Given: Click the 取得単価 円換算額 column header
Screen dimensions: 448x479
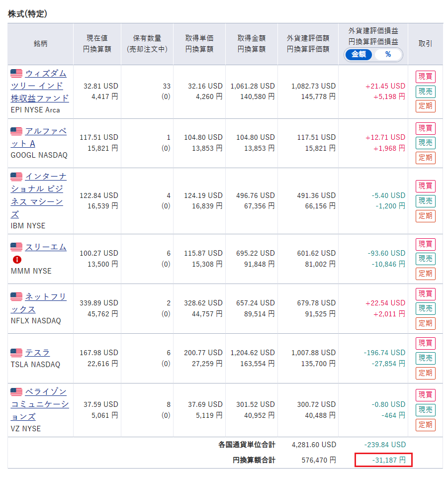Looking at the screenshot, I should pyautogui.click(x=199, y=44).
